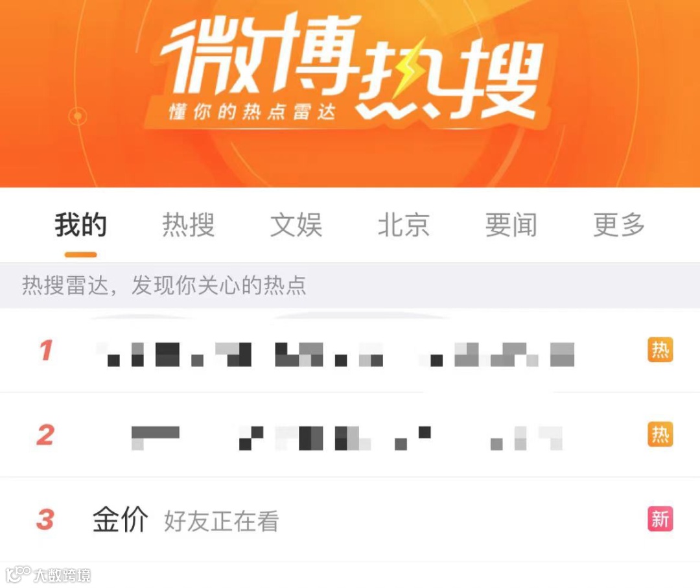
Task: Tap the 热 badge on rank 1
Action: (x=660, y=349)
